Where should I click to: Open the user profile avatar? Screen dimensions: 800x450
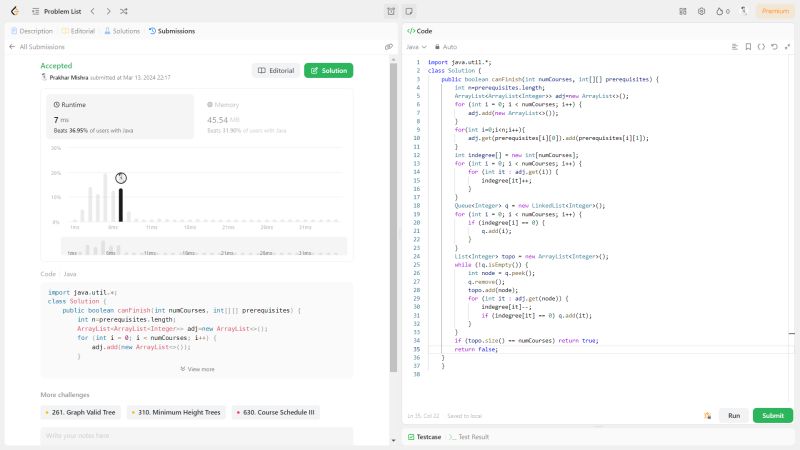[x=744, y=11]
